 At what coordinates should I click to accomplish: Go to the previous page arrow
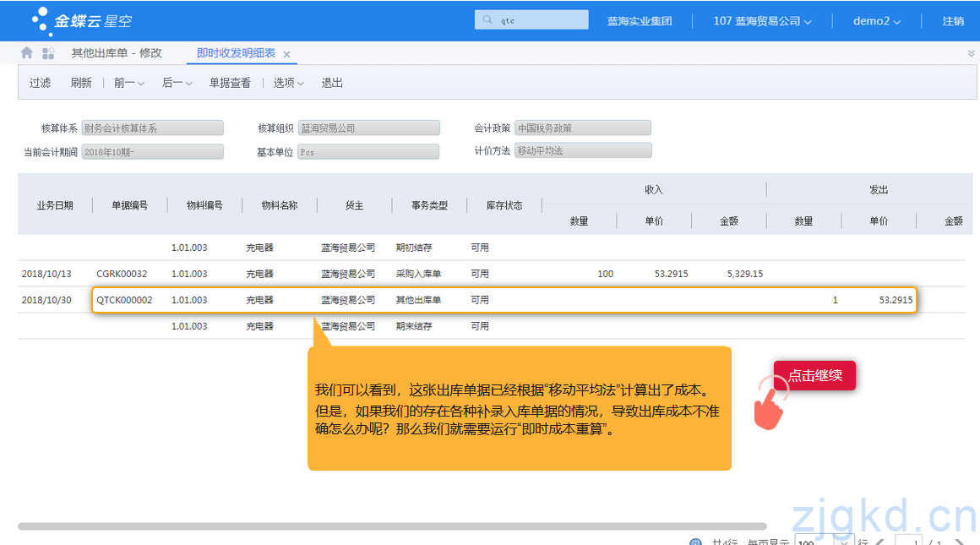pos(880,542)
